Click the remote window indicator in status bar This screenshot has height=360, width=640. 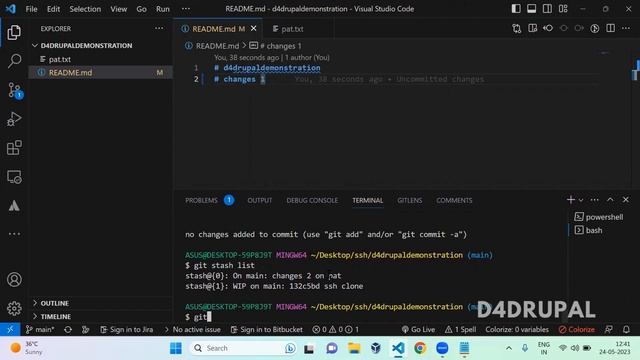pos(10,329)
